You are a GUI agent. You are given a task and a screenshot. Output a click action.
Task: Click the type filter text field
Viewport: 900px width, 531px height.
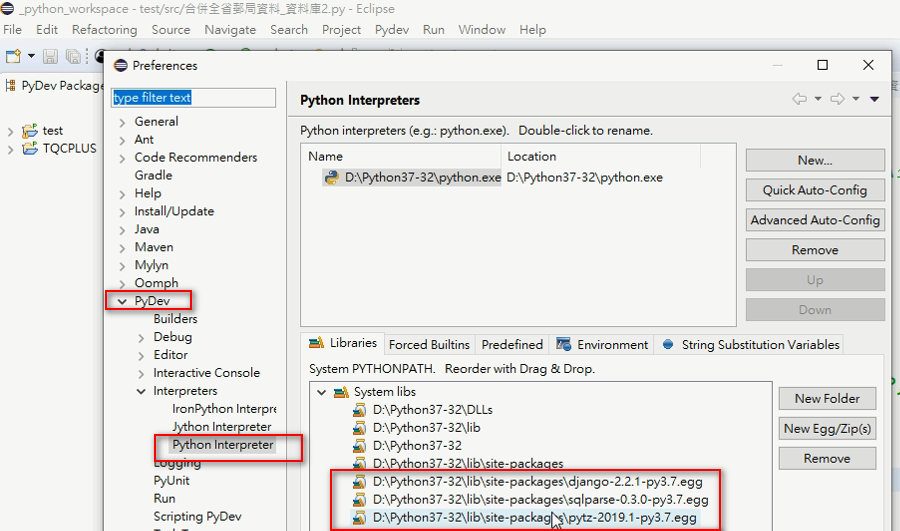click(193, 98)
